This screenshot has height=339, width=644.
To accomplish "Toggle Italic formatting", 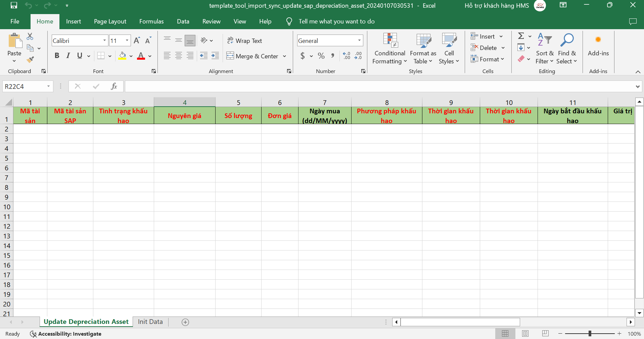I will (68, 56).
